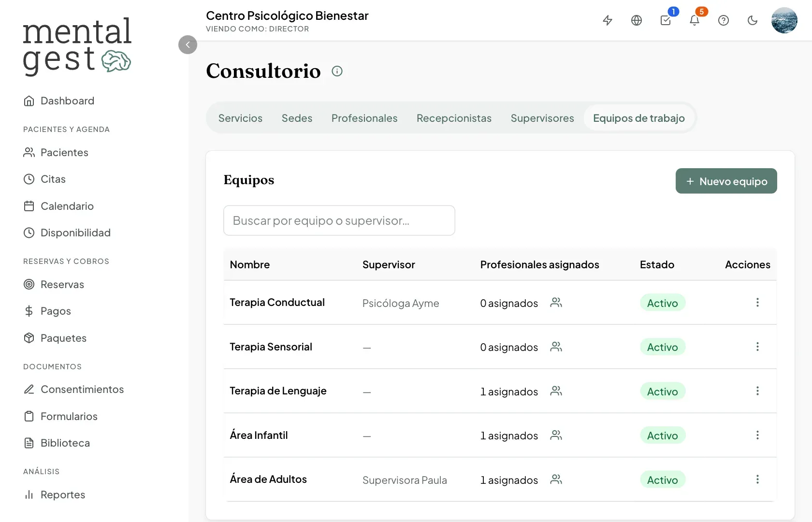Switch to the Profesionales tab
The image size is (812, 522).
click(x=364, y=118)
